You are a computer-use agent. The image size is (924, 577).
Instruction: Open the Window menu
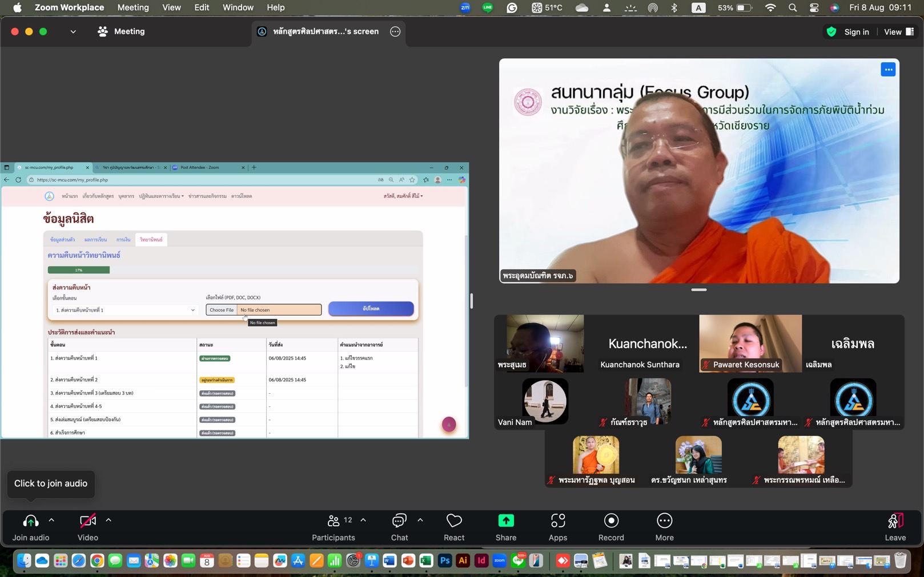pos(238,8)
